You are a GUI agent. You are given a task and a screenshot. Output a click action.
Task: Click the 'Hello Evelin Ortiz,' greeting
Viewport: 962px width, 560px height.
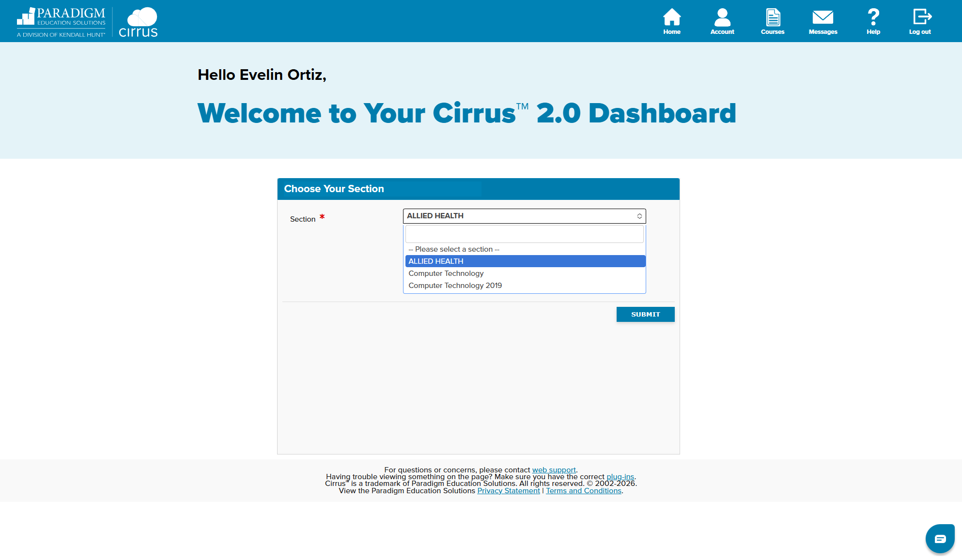[x=262, y=75]
